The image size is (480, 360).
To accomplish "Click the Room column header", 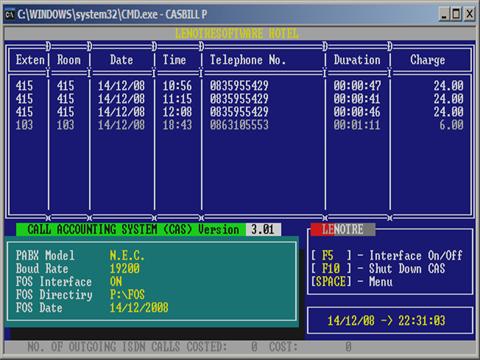I will coord(69,60).
